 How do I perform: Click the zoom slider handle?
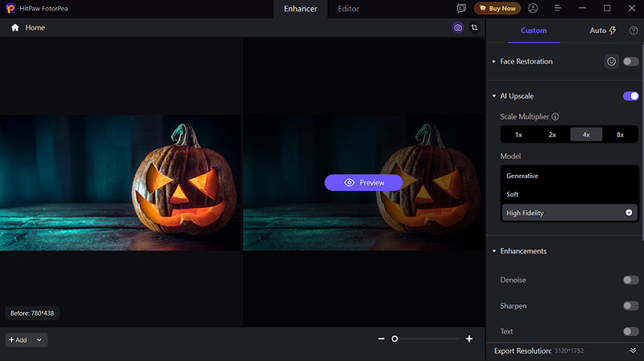tap(395, 339)
